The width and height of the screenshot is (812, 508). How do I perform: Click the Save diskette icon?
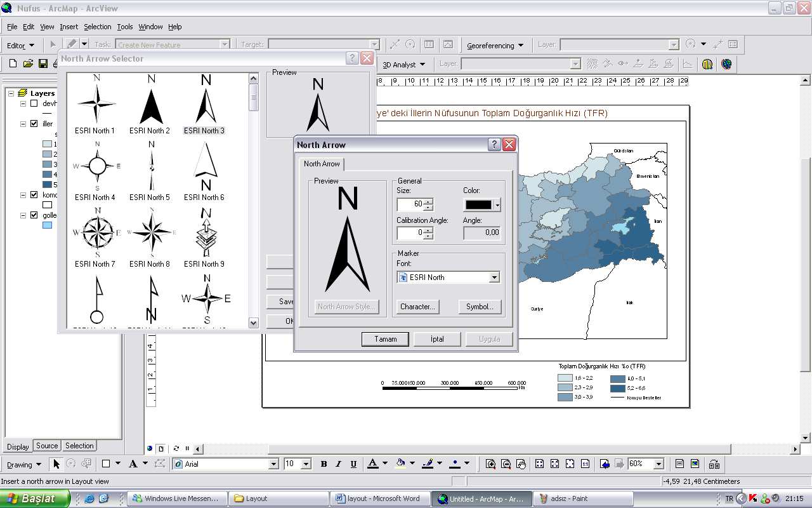pos(43,63)
